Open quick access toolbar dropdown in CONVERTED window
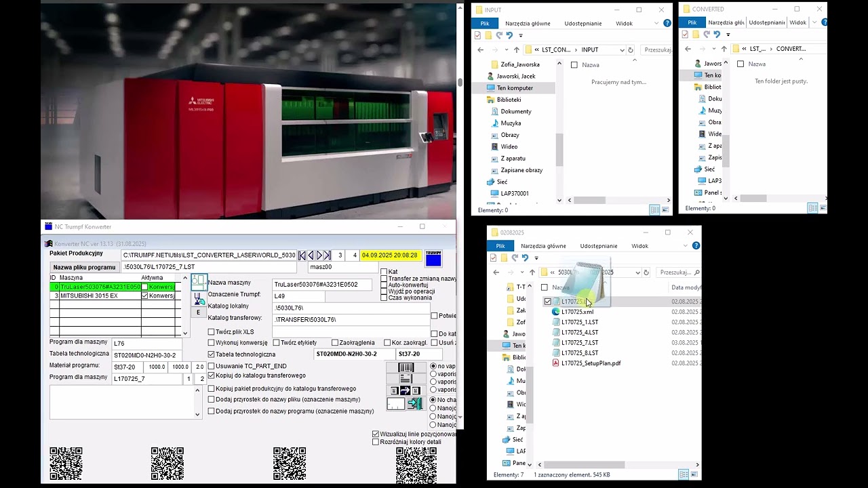 click(x=728, y=35)
